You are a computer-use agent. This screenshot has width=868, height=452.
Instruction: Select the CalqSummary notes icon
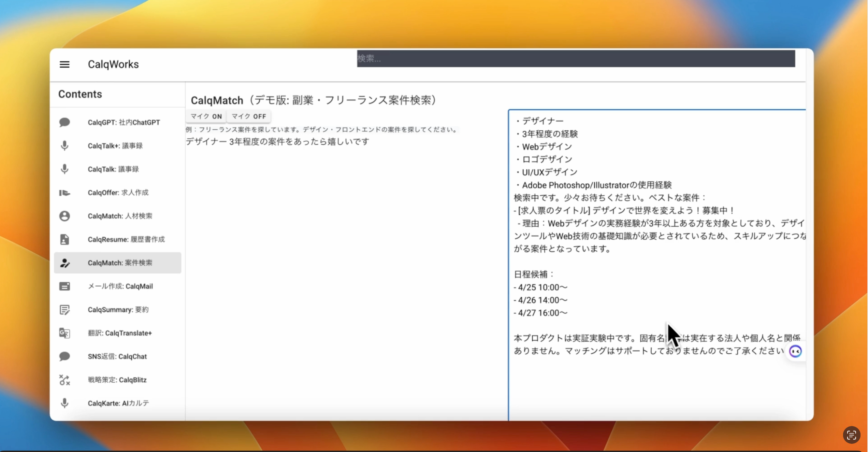(65, 310)
